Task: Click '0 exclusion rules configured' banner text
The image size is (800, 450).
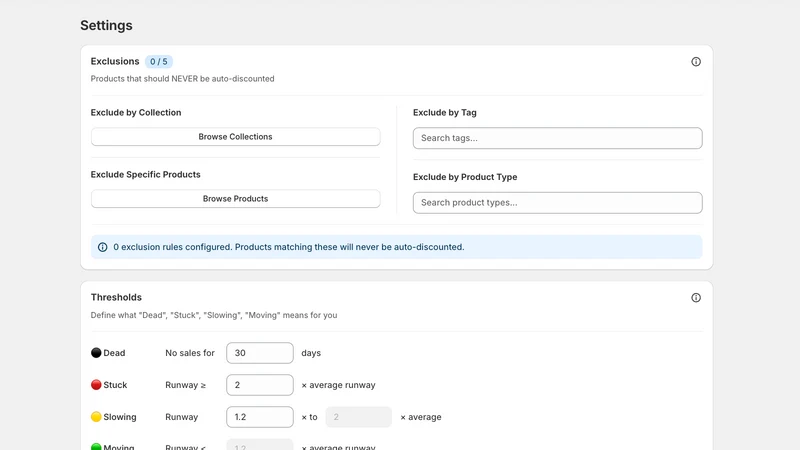Action: (x=289, y=247)
